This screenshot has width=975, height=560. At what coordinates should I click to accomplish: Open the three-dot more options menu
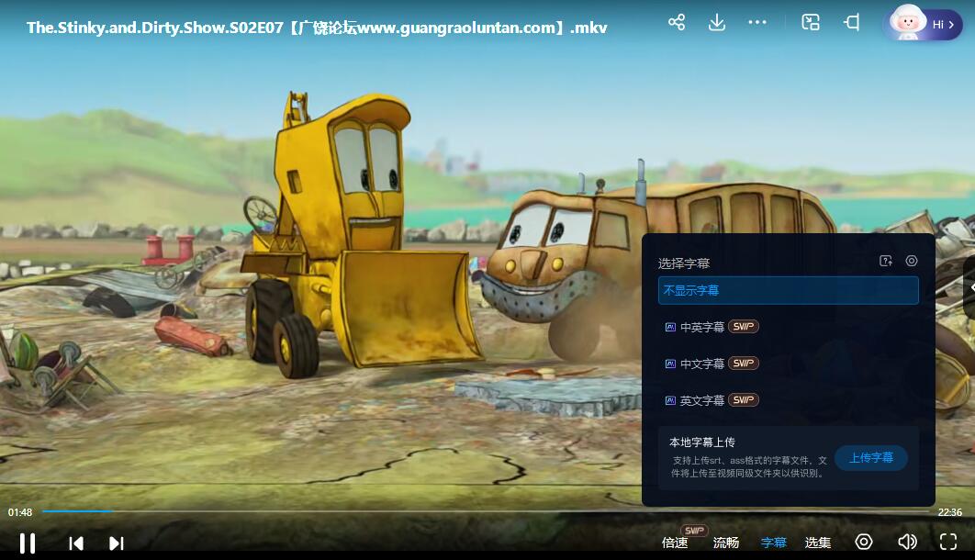(757, 22)
